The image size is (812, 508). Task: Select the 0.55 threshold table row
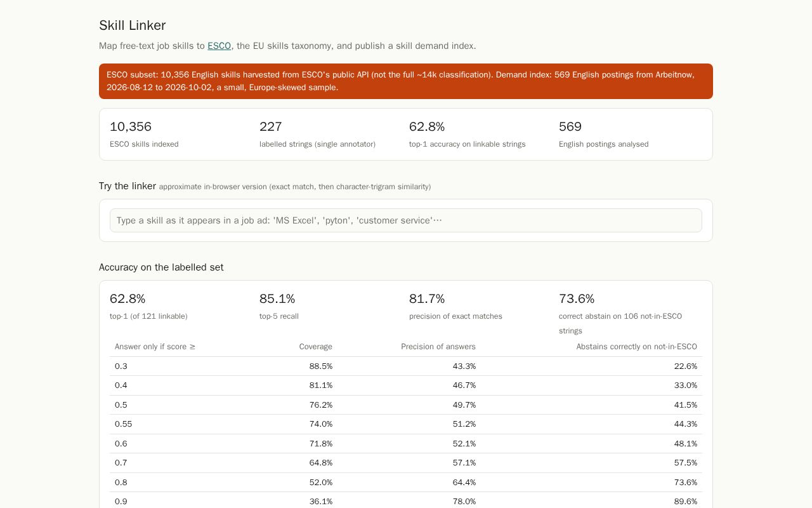coord(406,424)
